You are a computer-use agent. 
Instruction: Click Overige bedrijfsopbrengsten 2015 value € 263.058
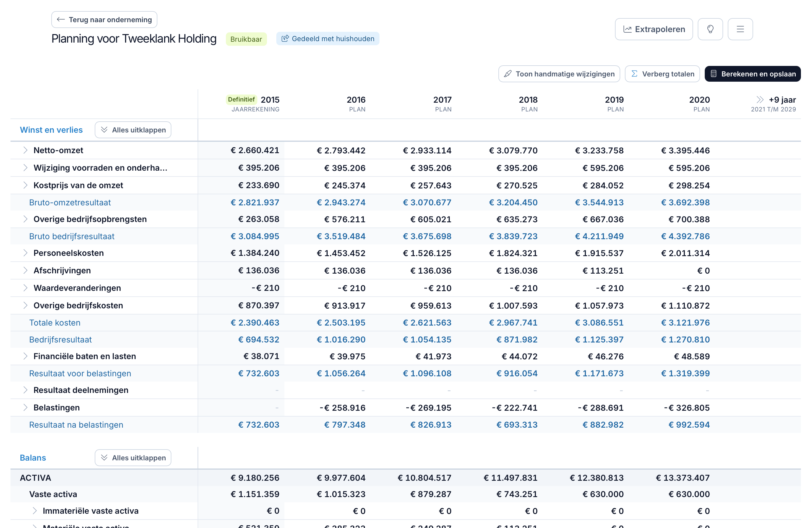click(259, 219)
